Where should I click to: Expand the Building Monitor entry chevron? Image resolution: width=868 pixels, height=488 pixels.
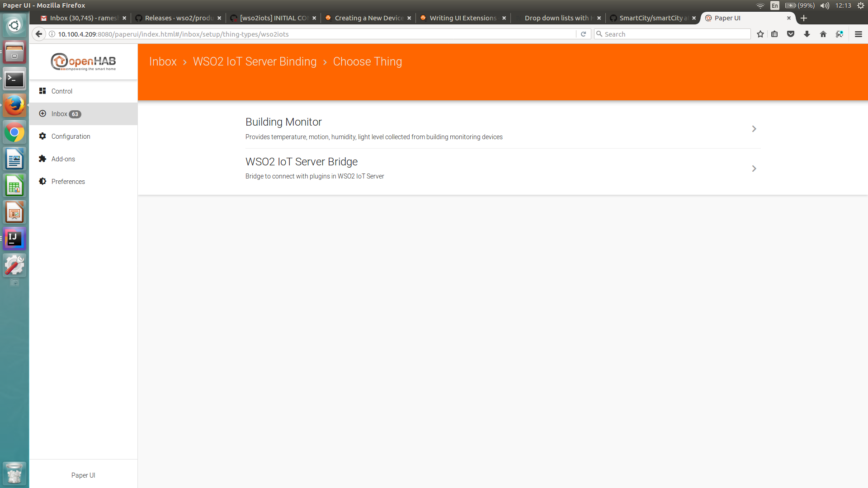coord(754,129)
